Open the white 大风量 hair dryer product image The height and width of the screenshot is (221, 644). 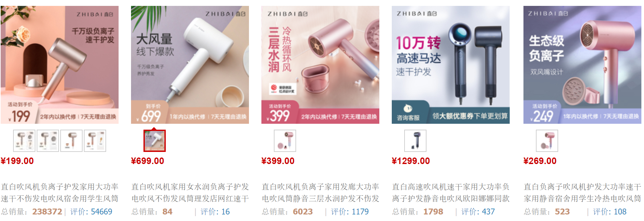coord(190,65)
